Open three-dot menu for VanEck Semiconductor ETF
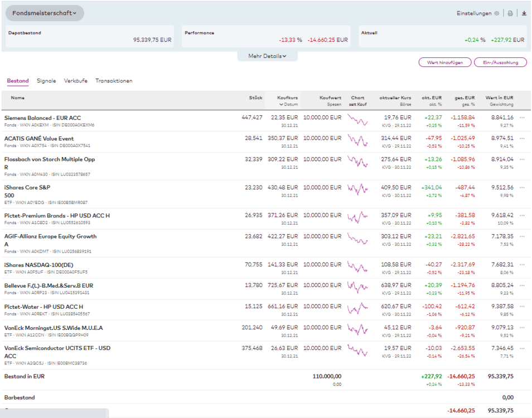This screenshot has width=532, height=418. point(522,348)
